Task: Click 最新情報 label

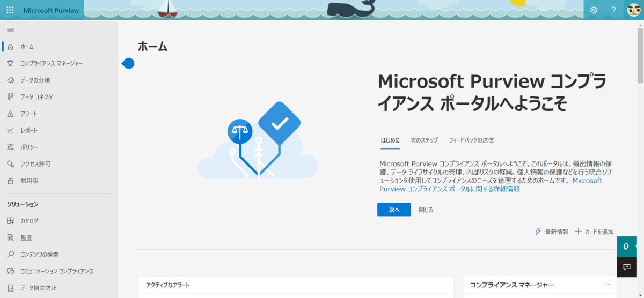Action: point(557,232)
